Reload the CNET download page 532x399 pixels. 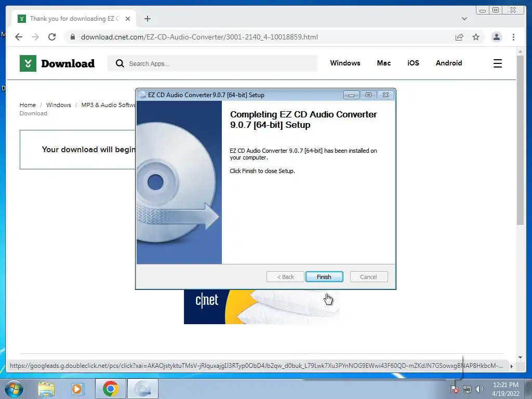pos(52,37)
